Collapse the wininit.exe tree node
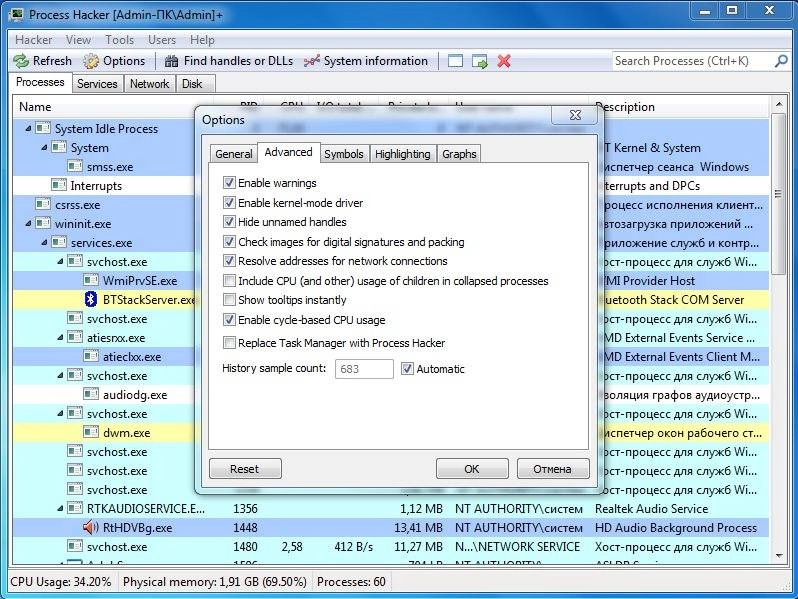798x599 pixels. [28, 223]
